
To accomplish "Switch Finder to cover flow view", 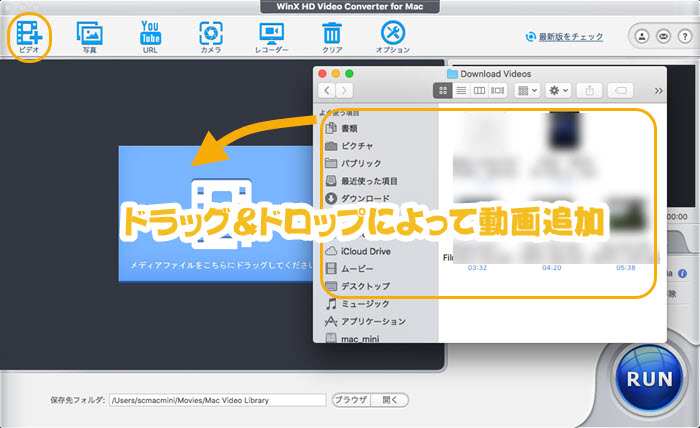I will click(x=497, y=91).
